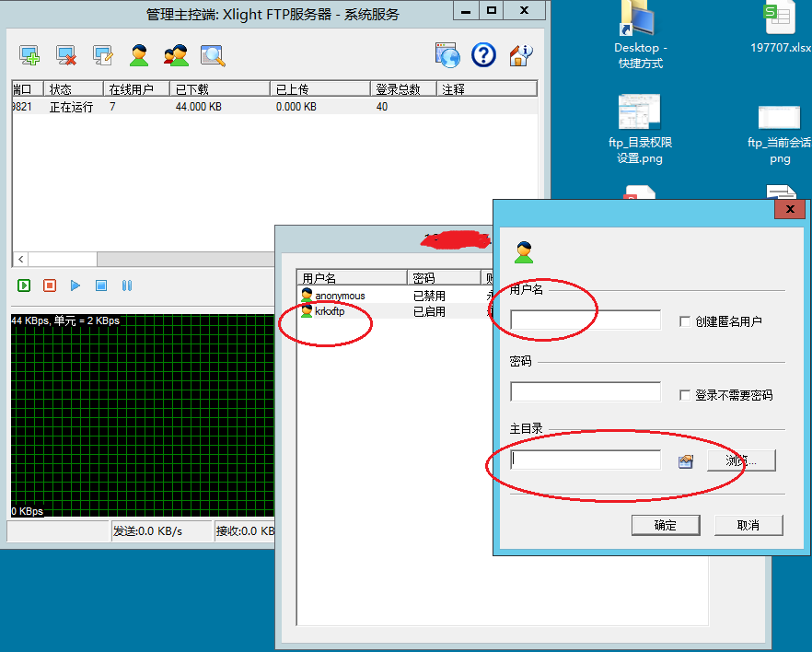Viewport: 812px width, 652px height.
Task: Click the 确定 button
Action: click(666, 525)
